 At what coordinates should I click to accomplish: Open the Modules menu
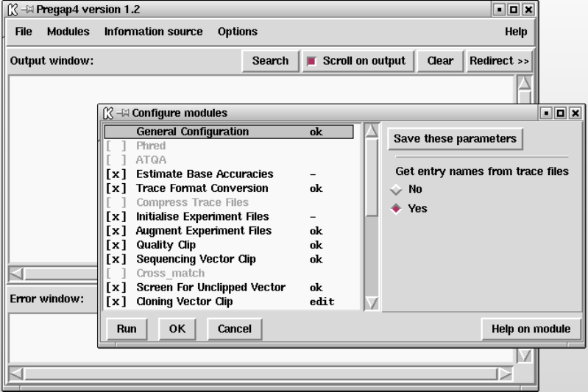(x=68, y=32)
